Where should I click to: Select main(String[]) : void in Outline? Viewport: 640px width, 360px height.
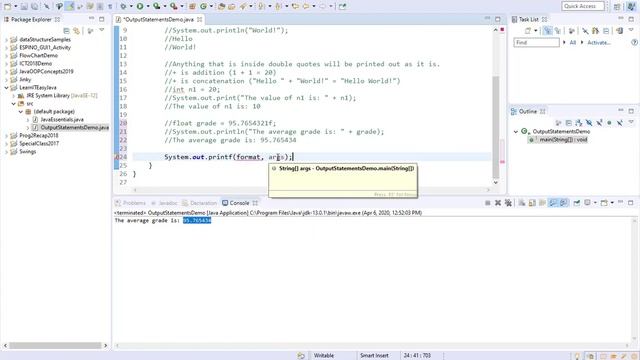(558, 140)
